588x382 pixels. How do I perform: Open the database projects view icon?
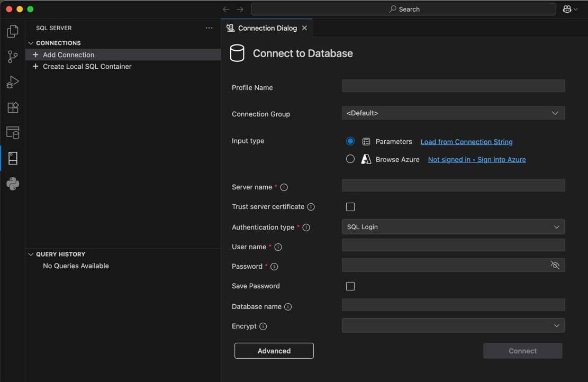[x=13, y=133]
